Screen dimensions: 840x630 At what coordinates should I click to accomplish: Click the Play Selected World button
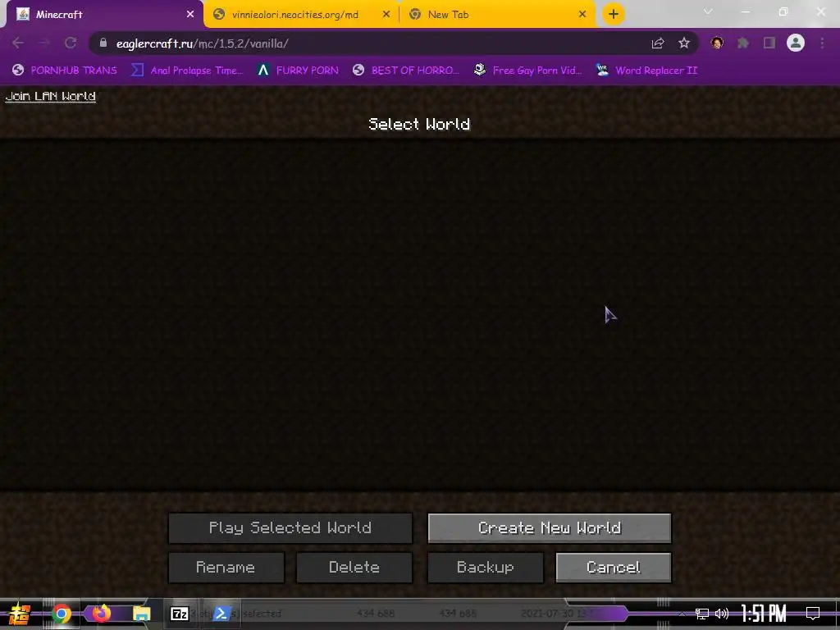pyautogui.click(x=290, y=528)
